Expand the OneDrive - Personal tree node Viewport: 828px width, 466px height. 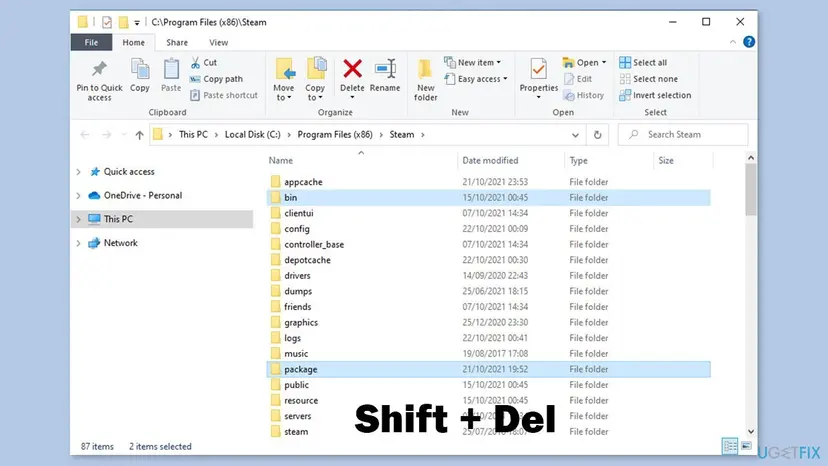tap(79, 195)
